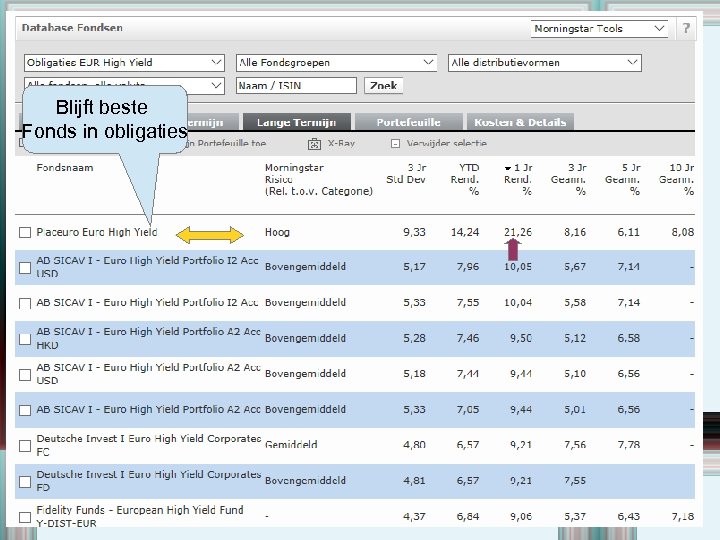This screenshot has height=540, width=720.
Task: Tick checkbox for AB SICAV A2 Acc HKD
Action: point(25,339)
